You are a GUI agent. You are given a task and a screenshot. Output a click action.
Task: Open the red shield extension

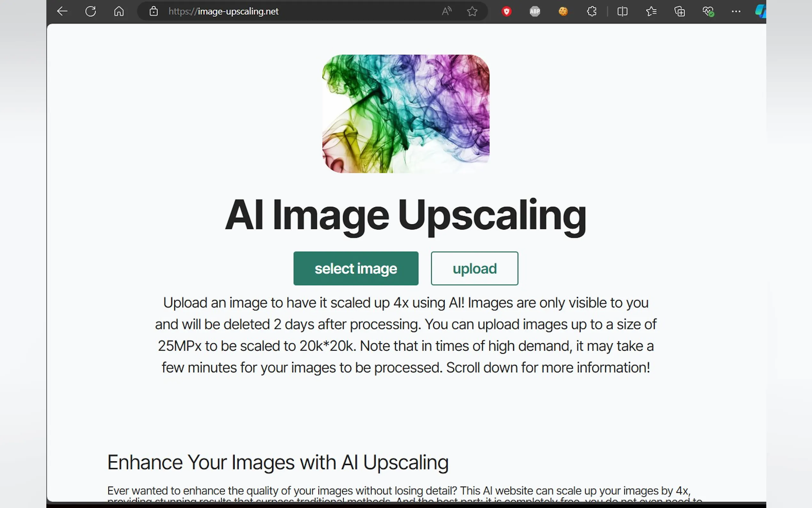tap(506, 12)
